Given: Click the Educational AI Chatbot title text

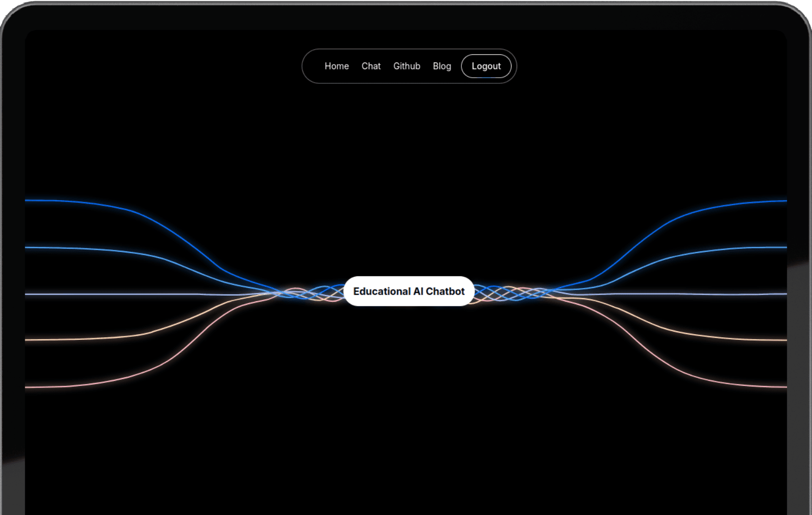Looking at the screenshot, I should pos(409,291).
